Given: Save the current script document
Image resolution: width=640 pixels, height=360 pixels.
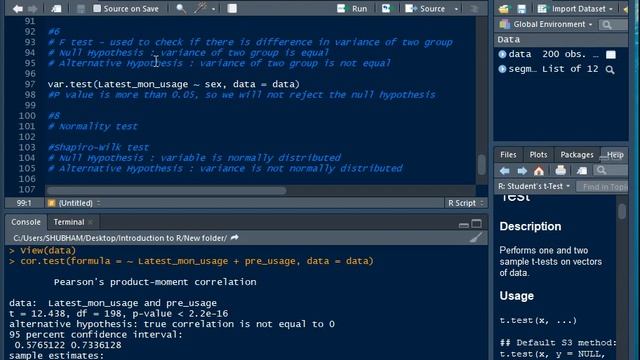Looking at the screenshot, I should point(81,9).
